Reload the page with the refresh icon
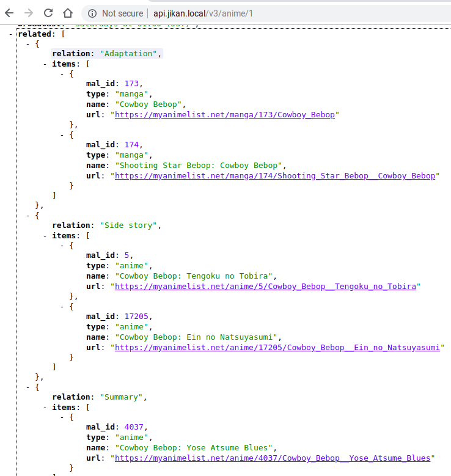Image resolution: width=451 pixels, height=476 pixels. 48,13
